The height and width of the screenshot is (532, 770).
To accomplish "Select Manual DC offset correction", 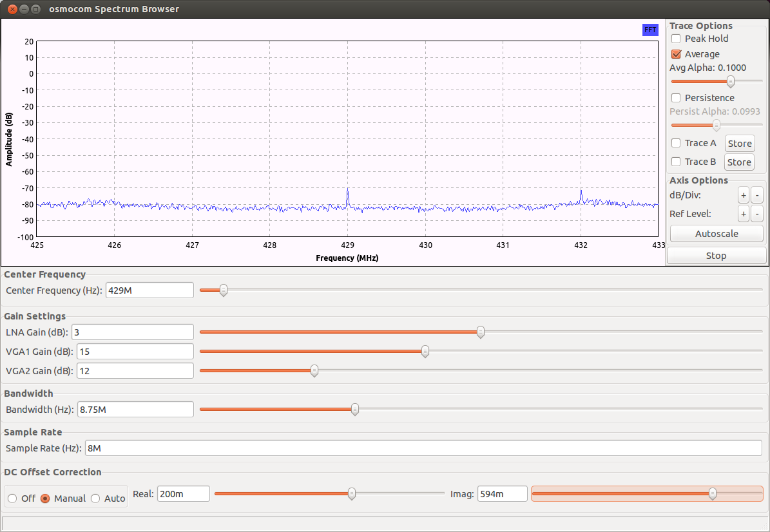I will pyautogui.click(x=45, y=499).
